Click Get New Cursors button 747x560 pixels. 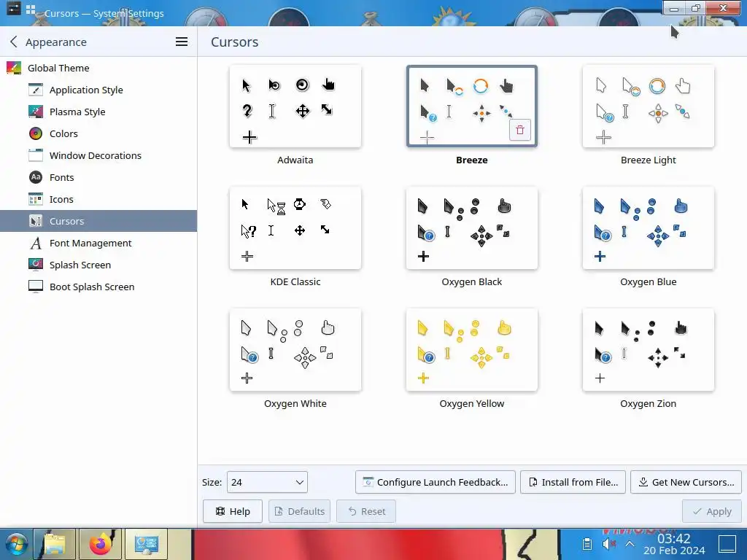click(x=686, y=483)
